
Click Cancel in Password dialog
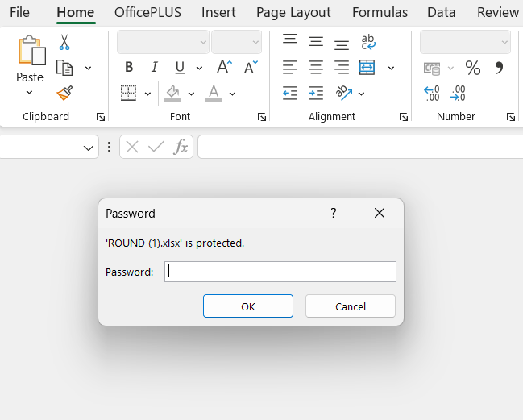click(351, 306)
